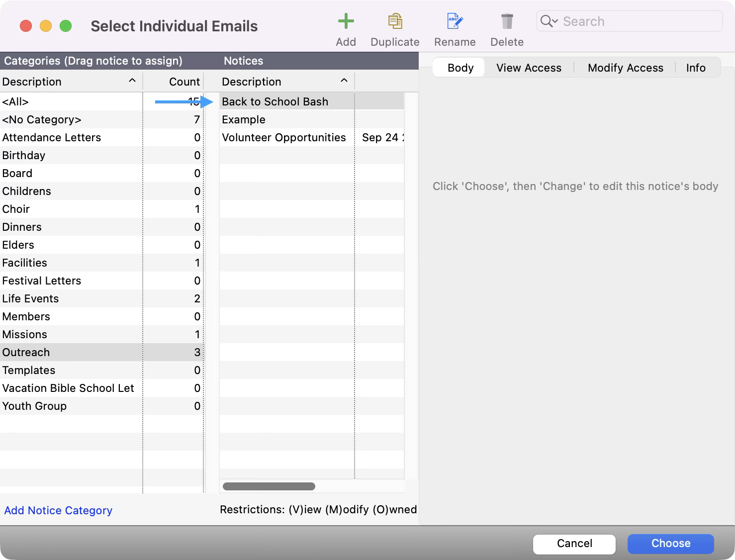Viewport: 735px width, 560px height.
Task: Click the Duplicate notice icon
Action: 395,21
